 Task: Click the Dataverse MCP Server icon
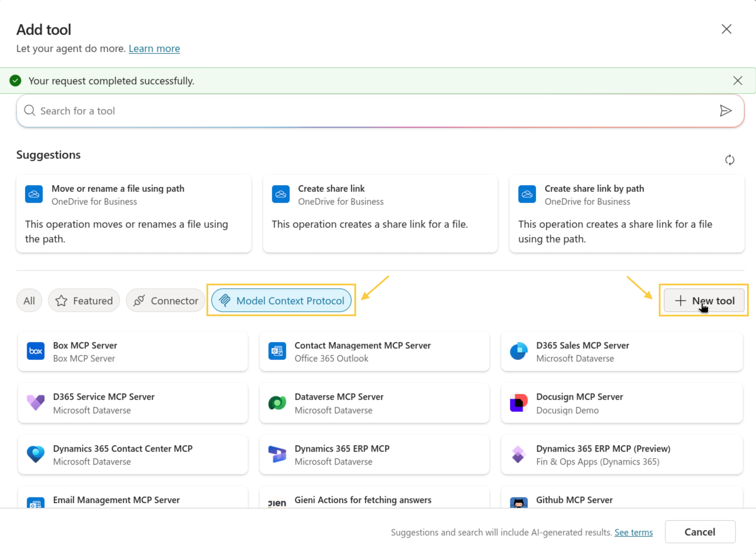tap(277, 403)
